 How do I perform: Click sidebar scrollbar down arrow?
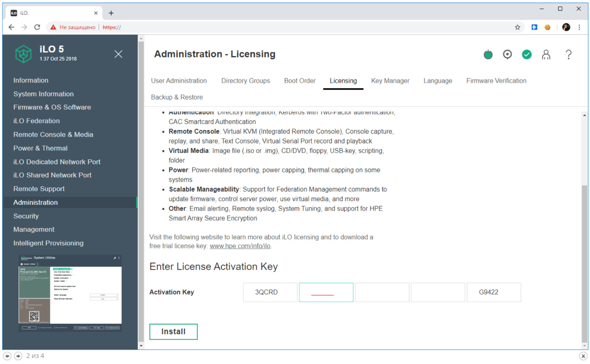(x=141, y=346)
